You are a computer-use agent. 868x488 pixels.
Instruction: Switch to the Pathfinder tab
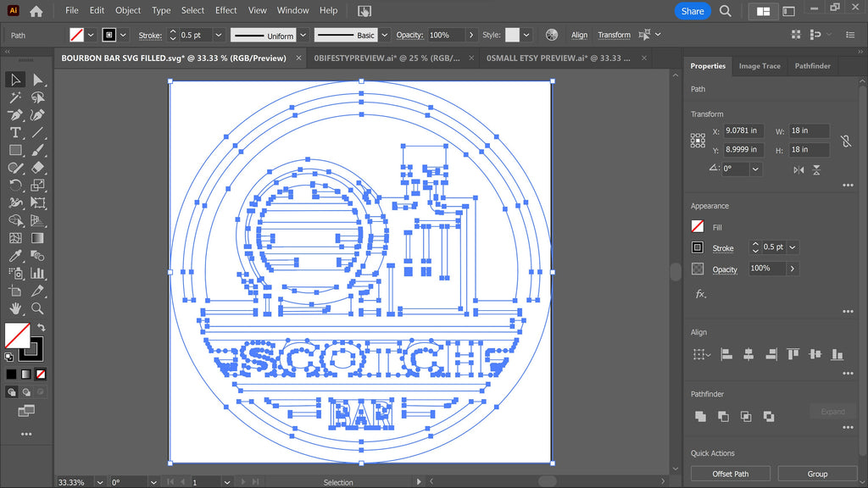pyautogui.click(x=813, y=66)
